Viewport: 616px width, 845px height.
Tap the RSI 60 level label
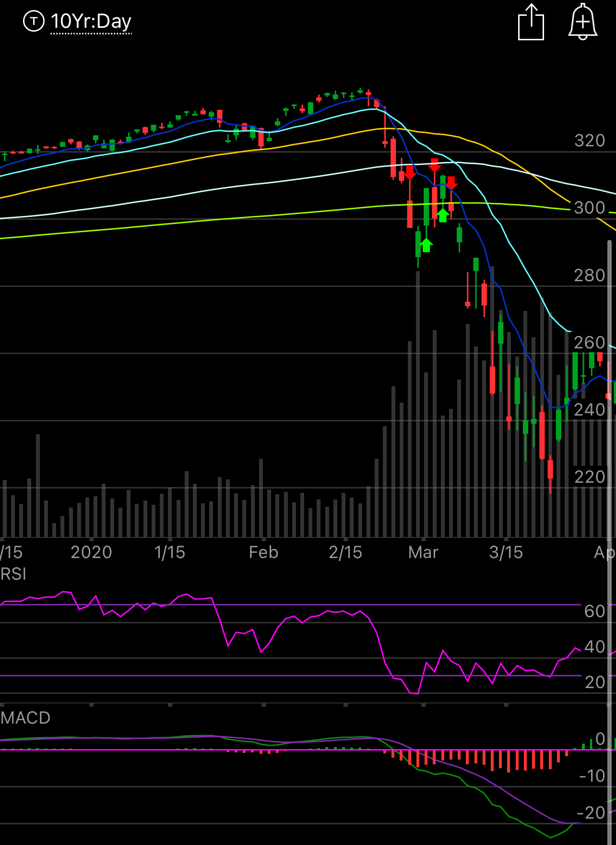click(595, 611)
